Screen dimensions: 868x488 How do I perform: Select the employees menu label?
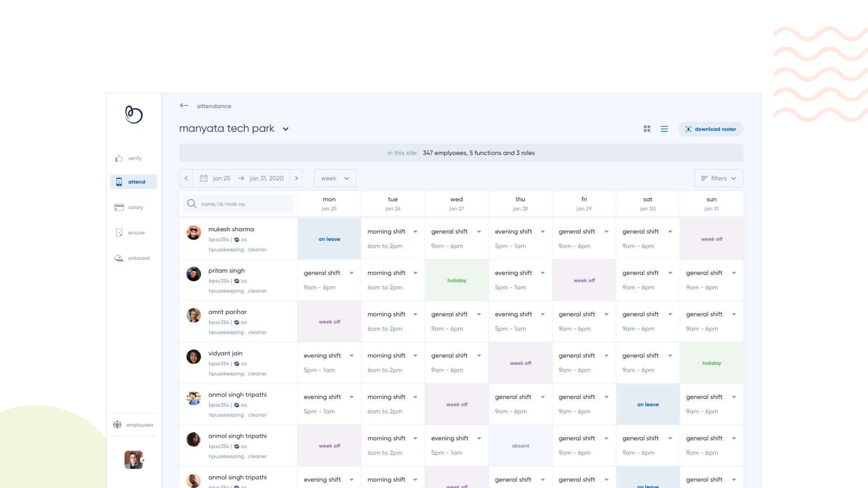(140, 425)
